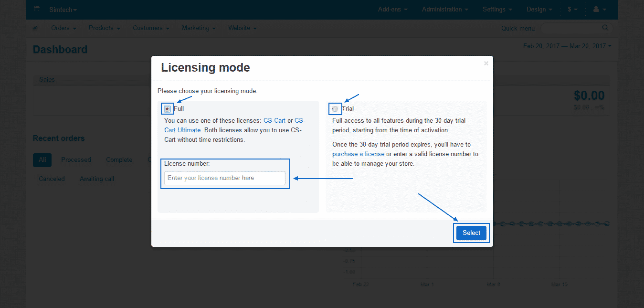
Task: Open the Simtech store selector
Action: (x=63, y=10)
